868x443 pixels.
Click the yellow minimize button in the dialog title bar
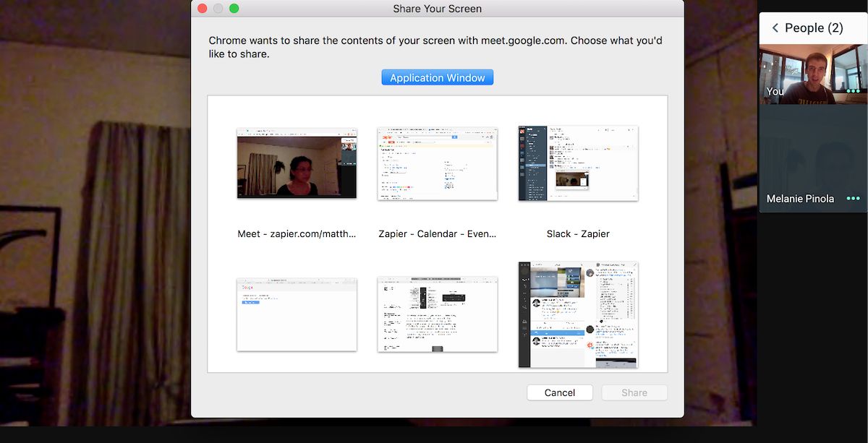pyautogui.click(x=218, y=9)
